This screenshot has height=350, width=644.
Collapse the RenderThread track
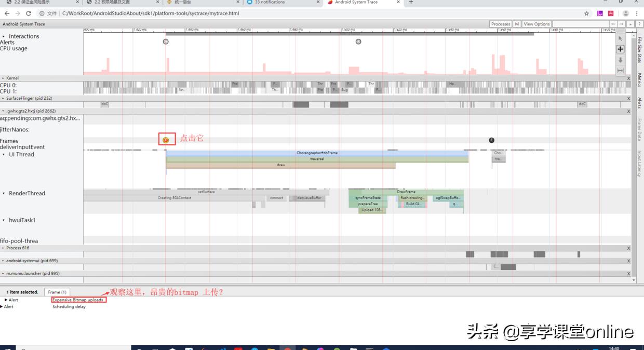point(4,193)
